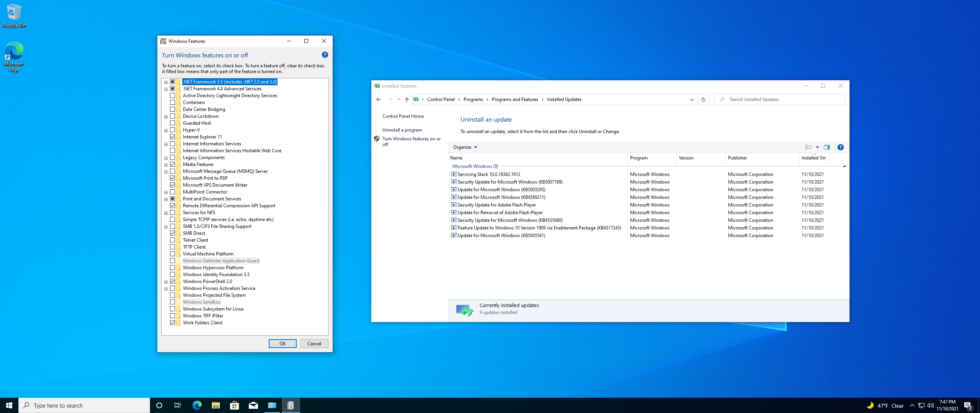Click Uninstall a program link

pyautogui.click(x=402, y=130)
